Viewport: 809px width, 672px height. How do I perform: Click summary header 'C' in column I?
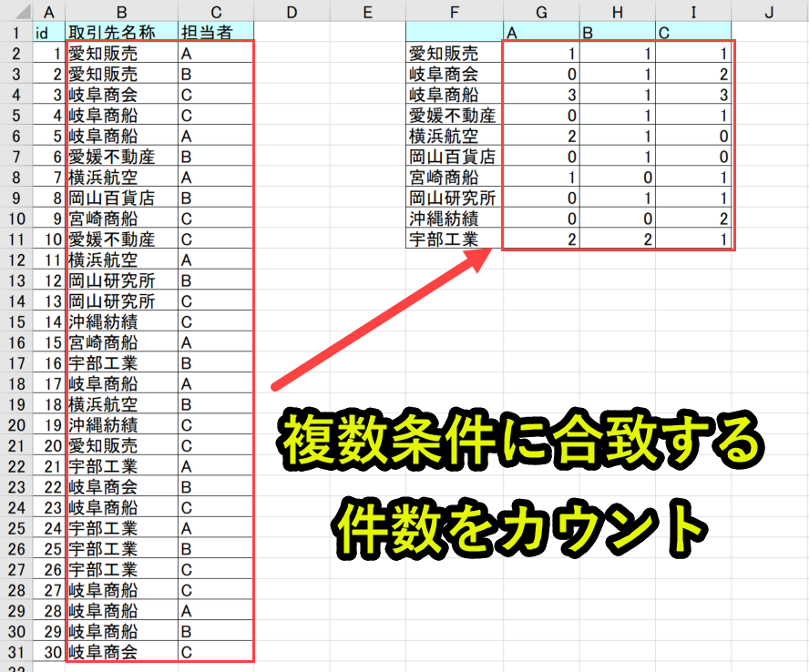(x=693, y=32)
